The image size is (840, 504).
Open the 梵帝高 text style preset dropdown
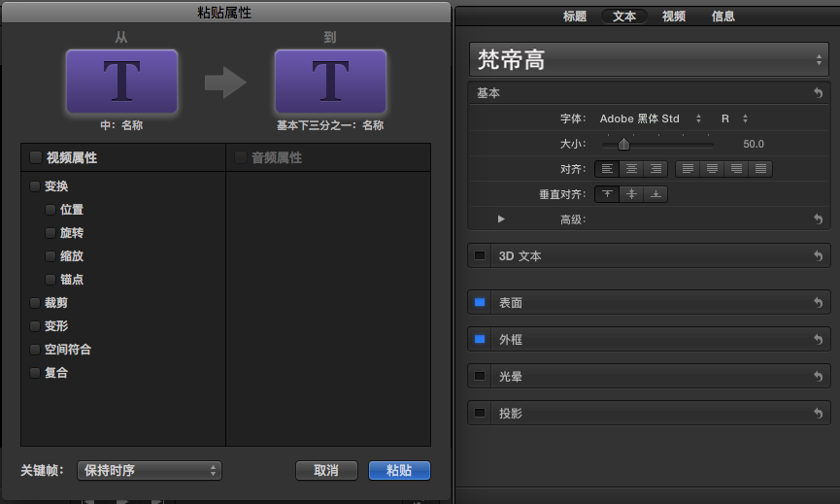pos(650,59)
